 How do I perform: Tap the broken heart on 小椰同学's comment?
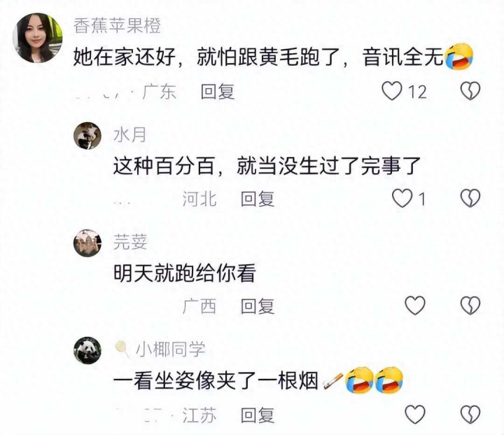point(470,414)
